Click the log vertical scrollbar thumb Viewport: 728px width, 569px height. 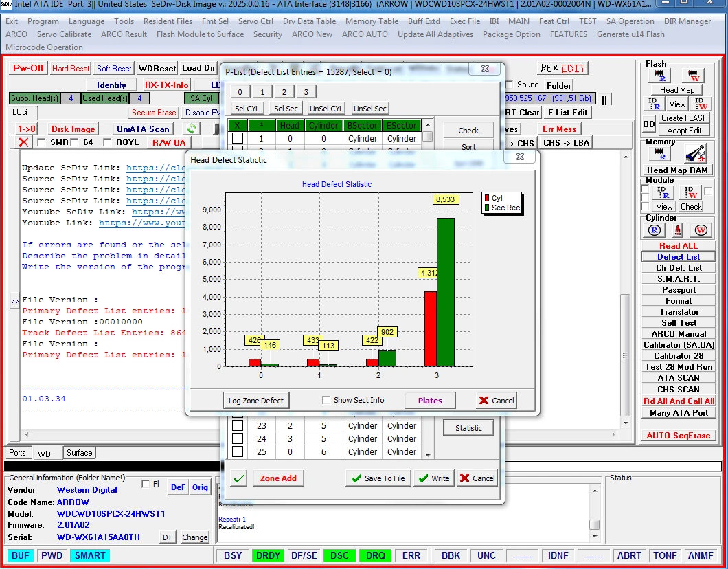[626, 355]
